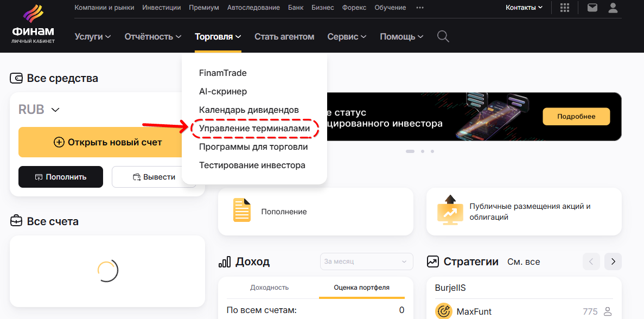The width and height of the screenshot is (644, 319).
Task: Open the user profile icon
Action: coord(613,8)
